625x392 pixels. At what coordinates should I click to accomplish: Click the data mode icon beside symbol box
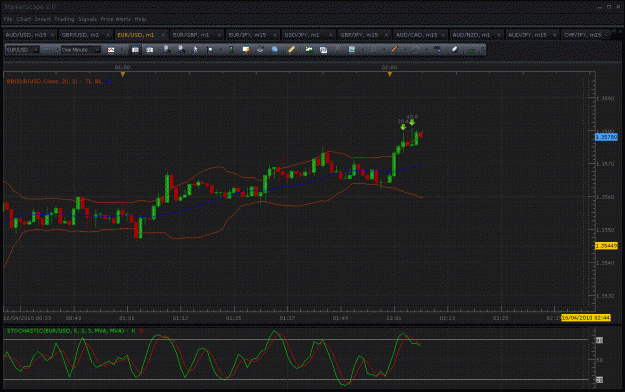point(47,50)
